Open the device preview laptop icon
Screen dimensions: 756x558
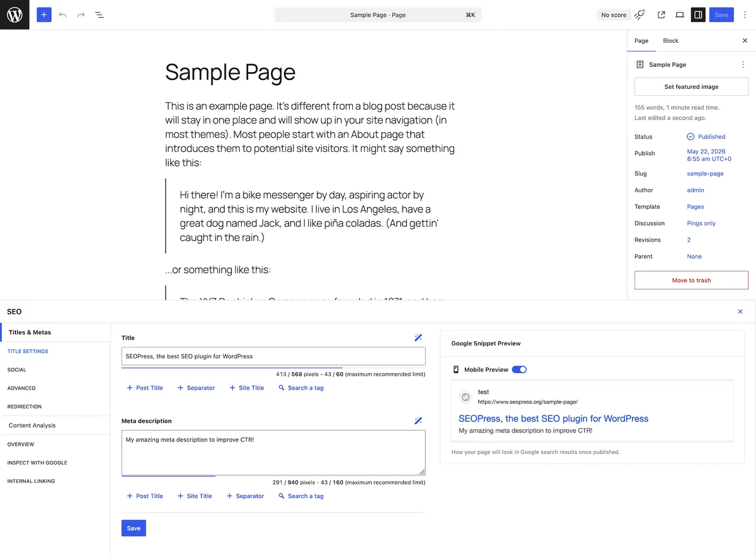pyautogui.click(x=680, y=15)
